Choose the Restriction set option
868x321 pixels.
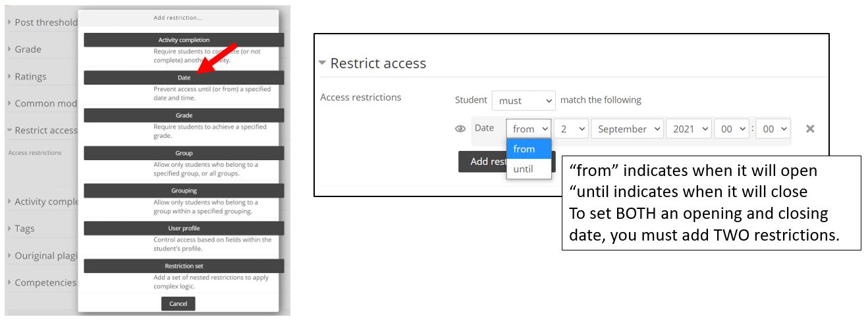pos(184,266)
